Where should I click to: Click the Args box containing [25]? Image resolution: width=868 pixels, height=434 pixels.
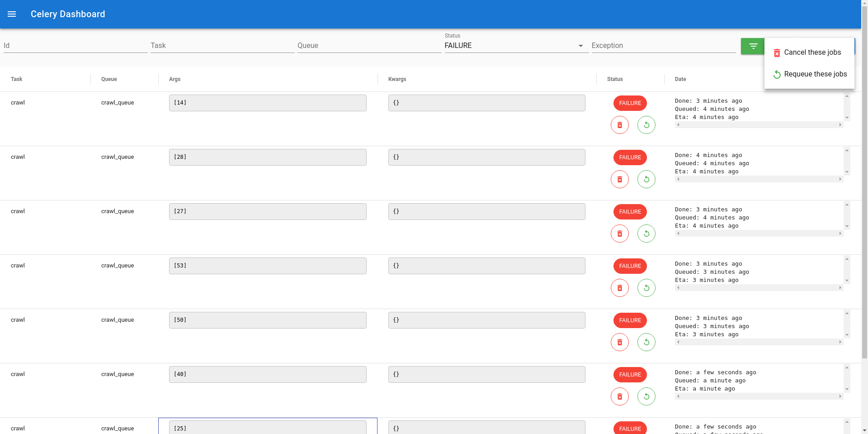[x=268, y=427]
